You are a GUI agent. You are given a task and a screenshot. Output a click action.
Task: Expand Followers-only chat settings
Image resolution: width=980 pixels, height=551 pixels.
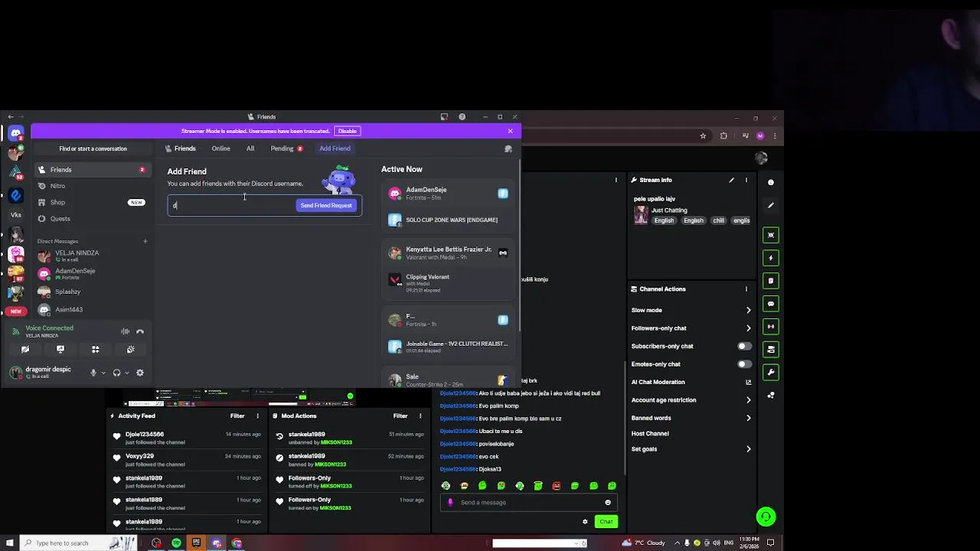click(x=691, y=328)
